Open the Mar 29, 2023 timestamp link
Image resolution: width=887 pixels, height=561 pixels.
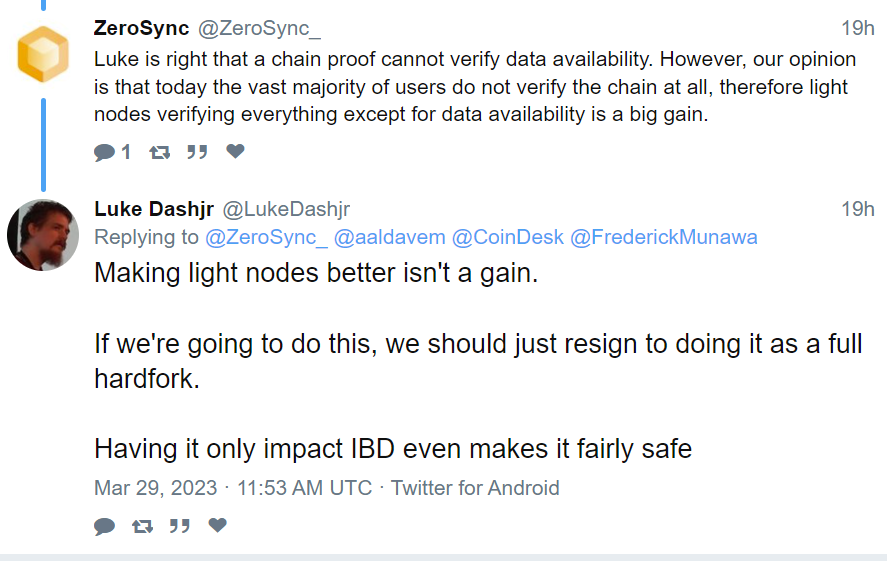233,489
